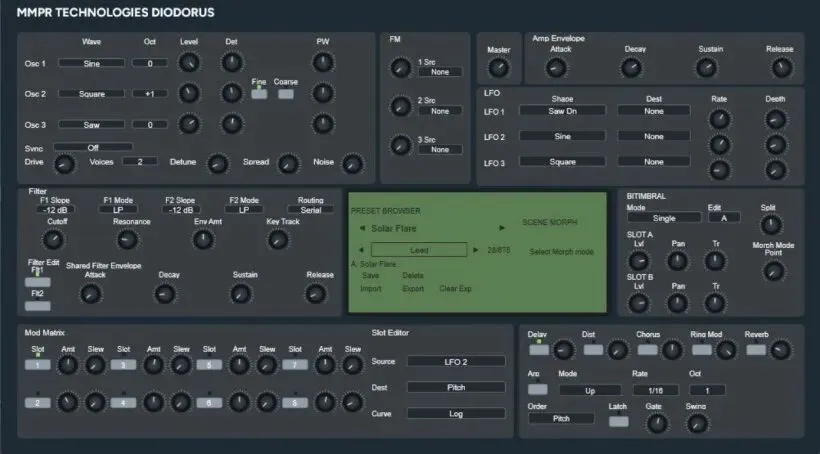Click Import in the preset browser
This screenshot has width=820, height=454.
(371, 288)
